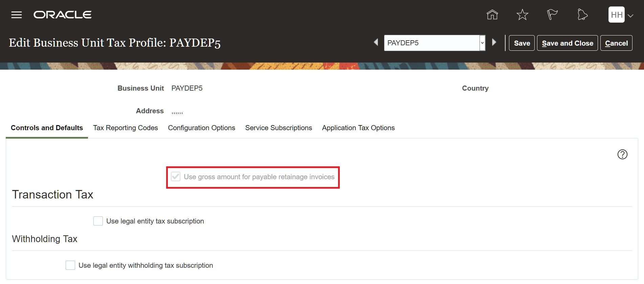The height and width of the screenshot is (284, 644).
Task: Go to the previous business unit arrow
Action: (376, 42)
